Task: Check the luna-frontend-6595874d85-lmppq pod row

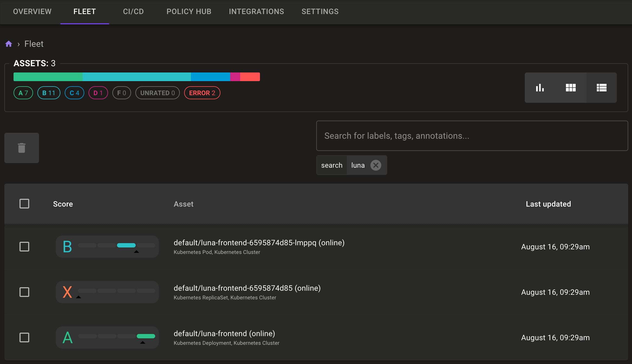Action: (x=24, y=247)
